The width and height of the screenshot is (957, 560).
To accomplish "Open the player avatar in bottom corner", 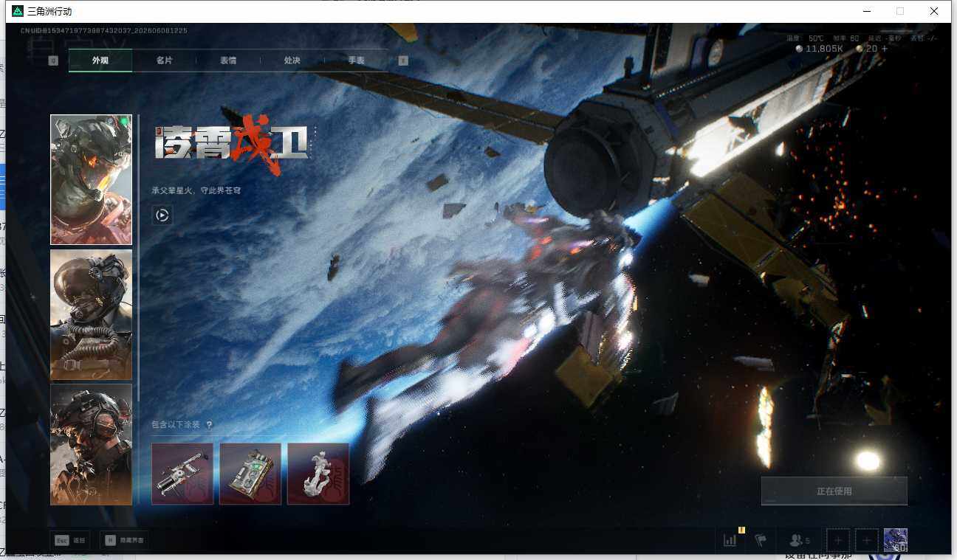I will coord(896,540).
